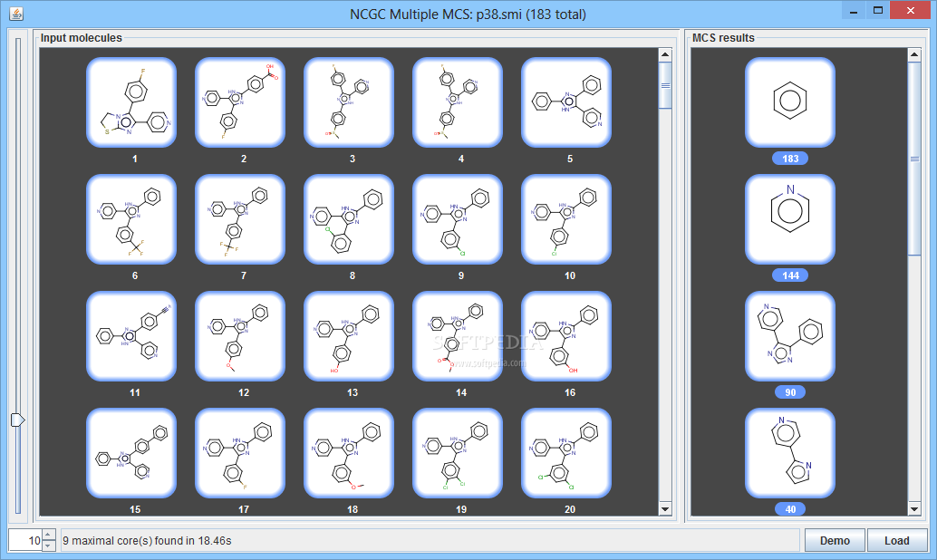Click the MCS results scroll up arrow
Image resolution: width=937 pixels, height=560 pixels.
pyautogui.click(x=914, y=54)
